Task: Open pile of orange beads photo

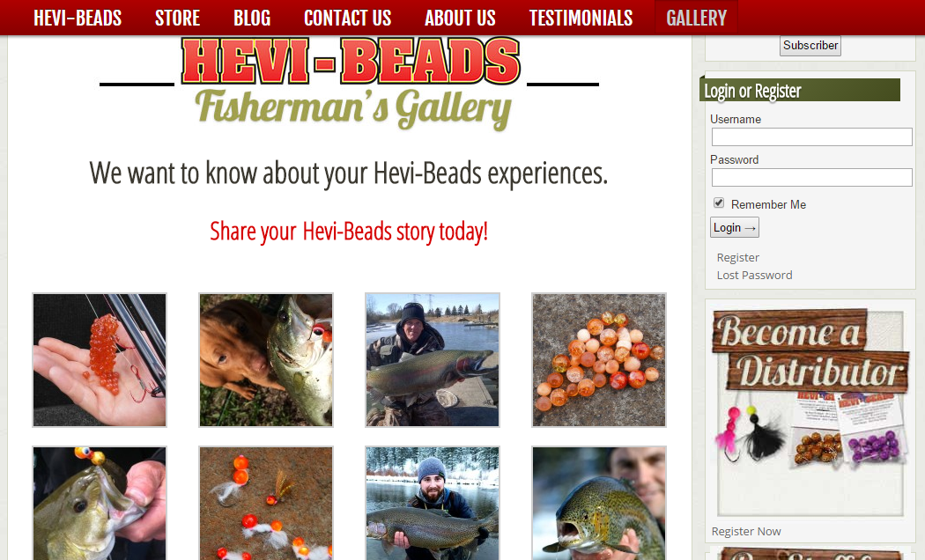Action: point(599,360)
